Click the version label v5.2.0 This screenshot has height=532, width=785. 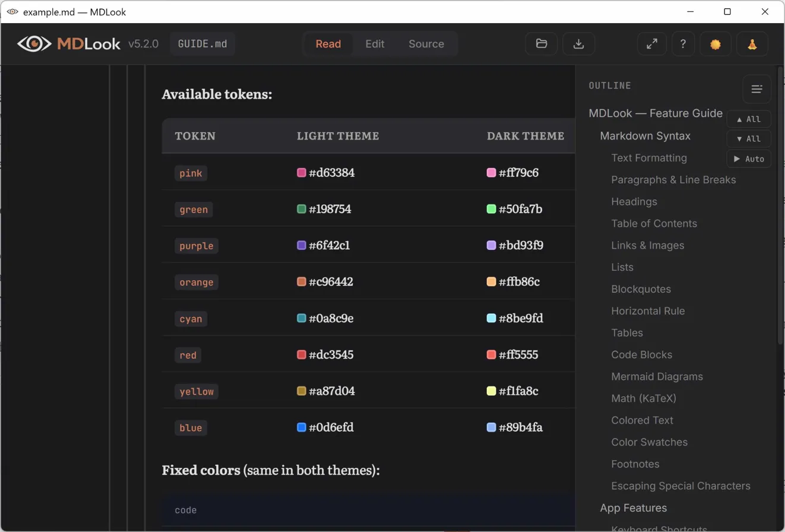pyautogui.click(x=143, y=44)
